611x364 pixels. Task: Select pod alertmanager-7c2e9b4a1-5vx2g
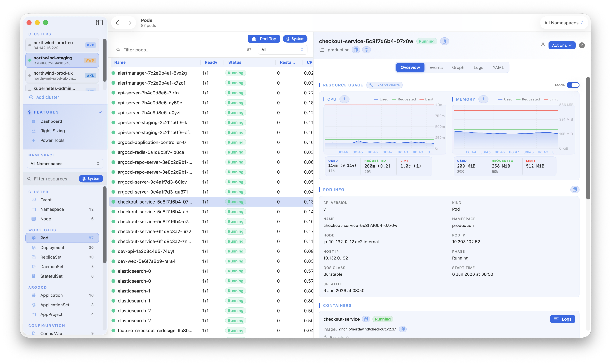pos(211,73)
